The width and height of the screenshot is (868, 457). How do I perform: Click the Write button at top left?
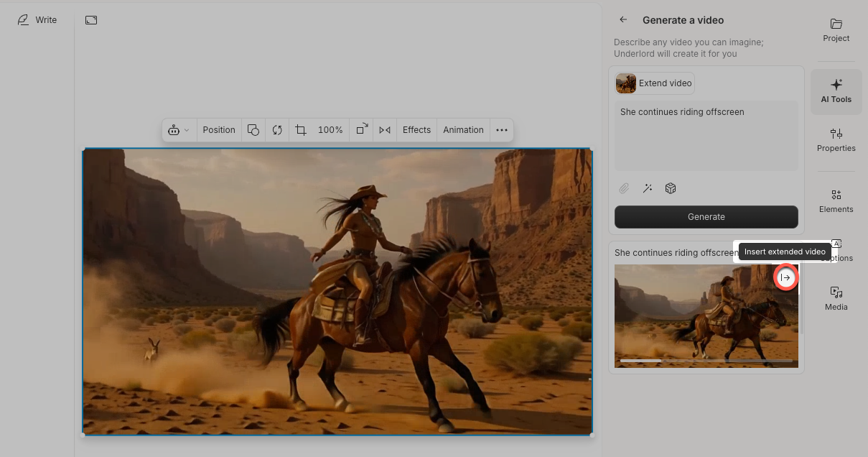(x=37, y=19)
